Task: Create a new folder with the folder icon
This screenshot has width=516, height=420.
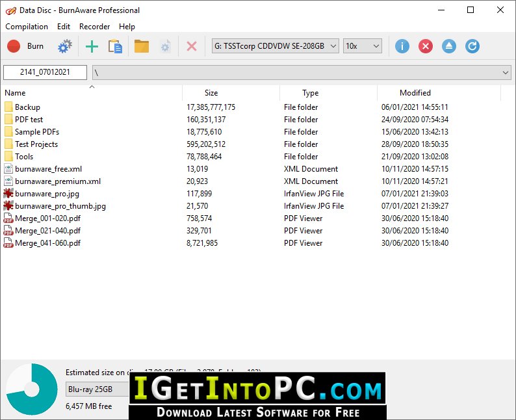Action: (x=142, y=46)
